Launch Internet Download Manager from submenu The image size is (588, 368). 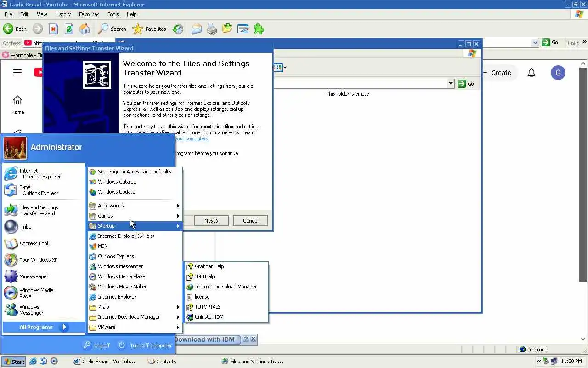pyautogui.click(x=226, y=287)
